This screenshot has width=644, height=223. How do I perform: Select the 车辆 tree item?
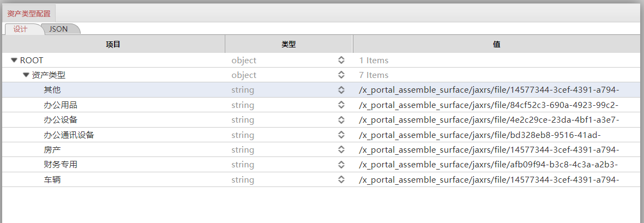(52, 179)
